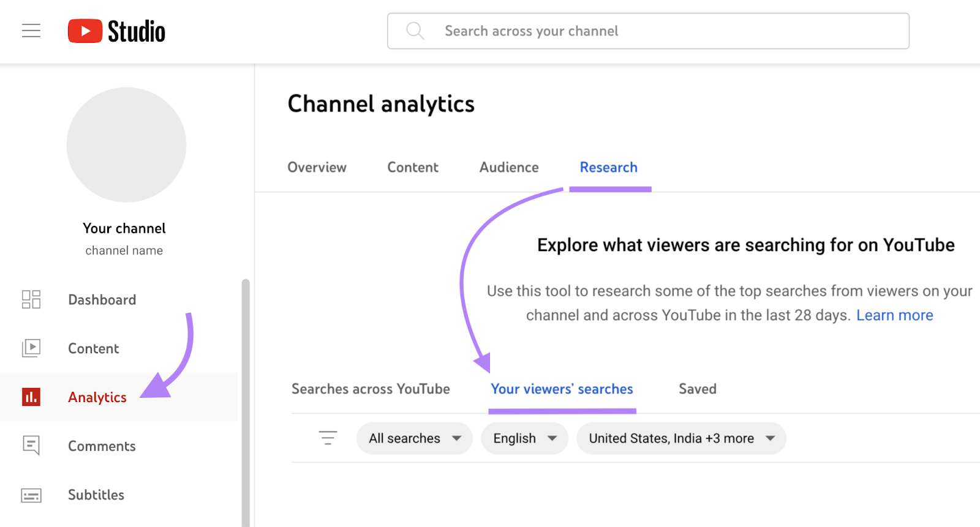Go to the Saved tab
980x527 pixels.
pos(697,389)
